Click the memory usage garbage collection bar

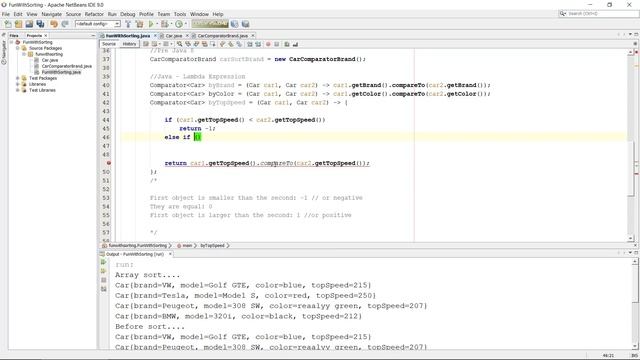[210, 24]
